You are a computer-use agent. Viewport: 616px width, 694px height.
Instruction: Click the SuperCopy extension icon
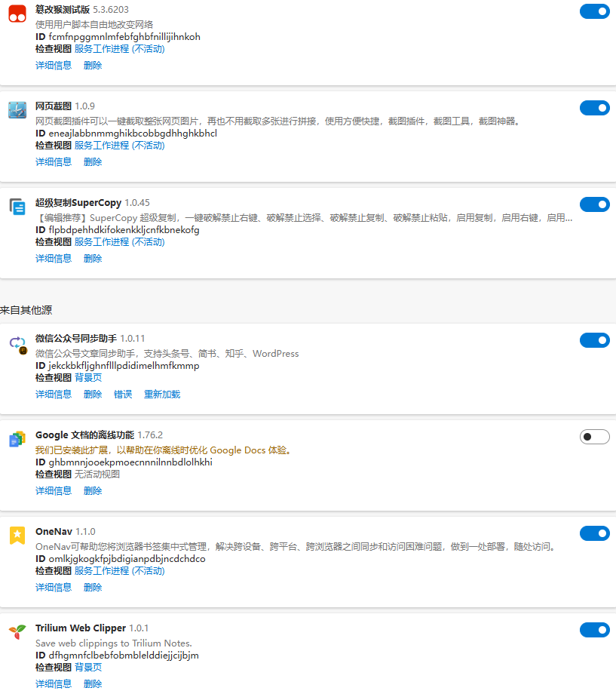click(x=17, y=207)
